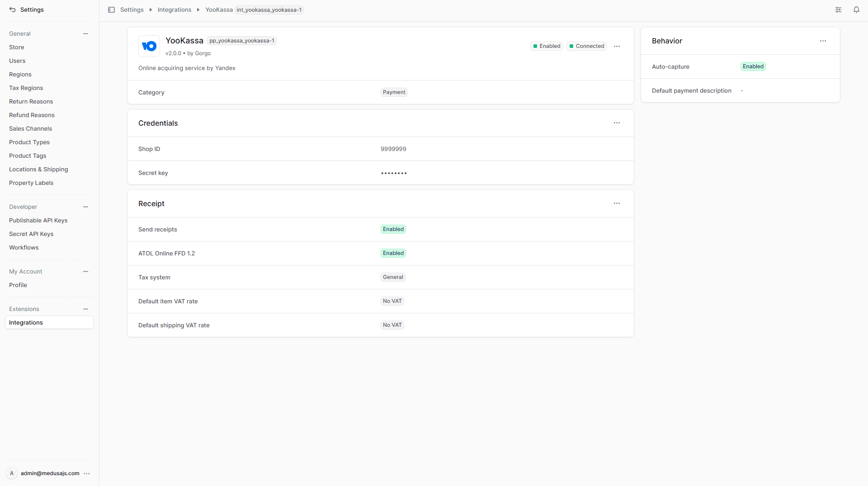Open admin user account menu dots

pos(87,473)
